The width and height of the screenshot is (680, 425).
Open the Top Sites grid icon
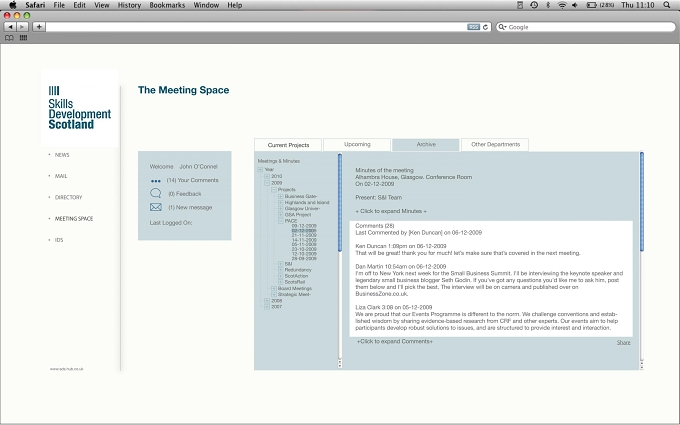[x=23, y=38]
